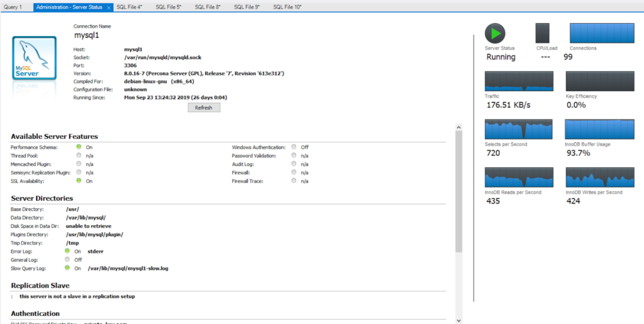The height and width of the screenshot is (324, 644).
Task: Click the MySQL Server dolphin logo
Action: point(34,57)
